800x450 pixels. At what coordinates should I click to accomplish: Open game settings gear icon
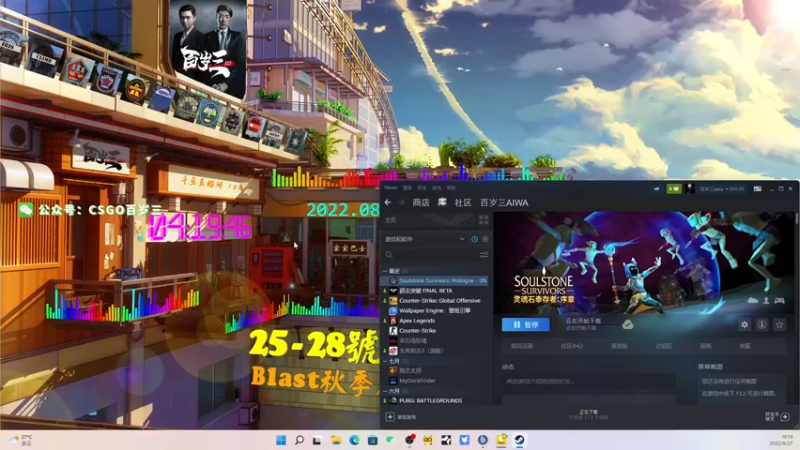click(x=744, y=324)
